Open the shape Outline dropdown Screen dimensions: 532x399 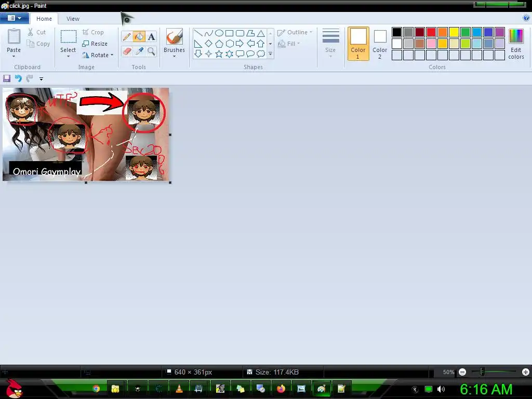(x=295, y=32)
